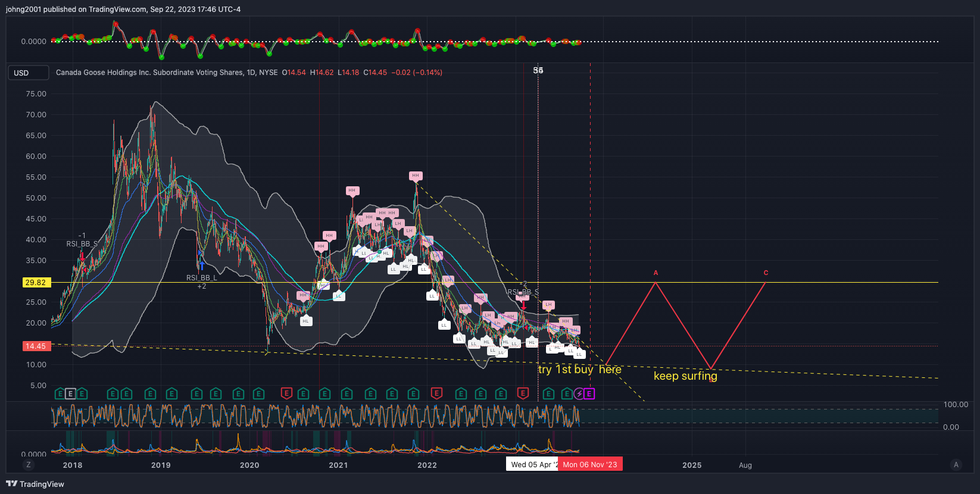
Task: Click the O14.54 open value
Action: point(294,73)
